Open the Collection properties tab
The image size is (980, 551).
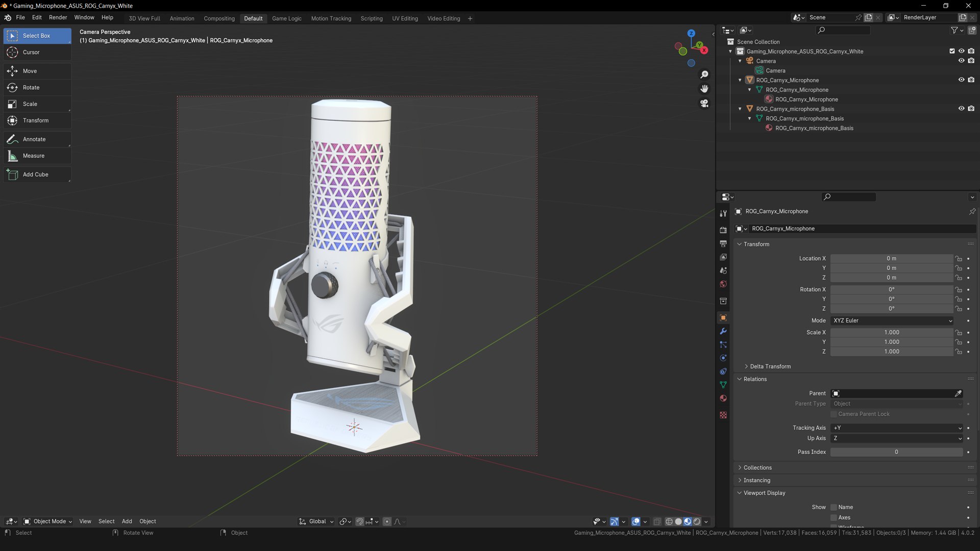[x=723, y=301]
